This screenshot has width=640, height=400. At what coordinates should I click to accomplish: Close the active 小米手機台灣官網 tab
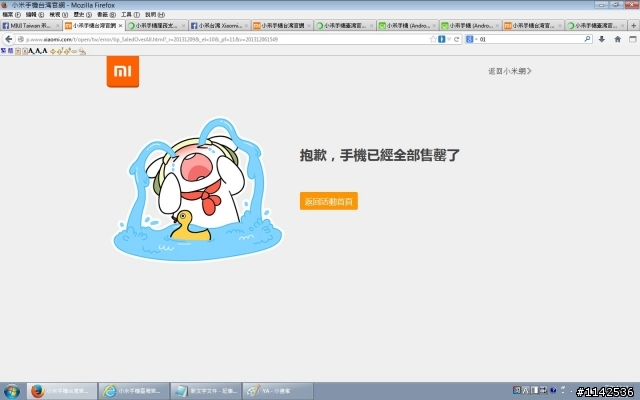click(x=120, y=26)
